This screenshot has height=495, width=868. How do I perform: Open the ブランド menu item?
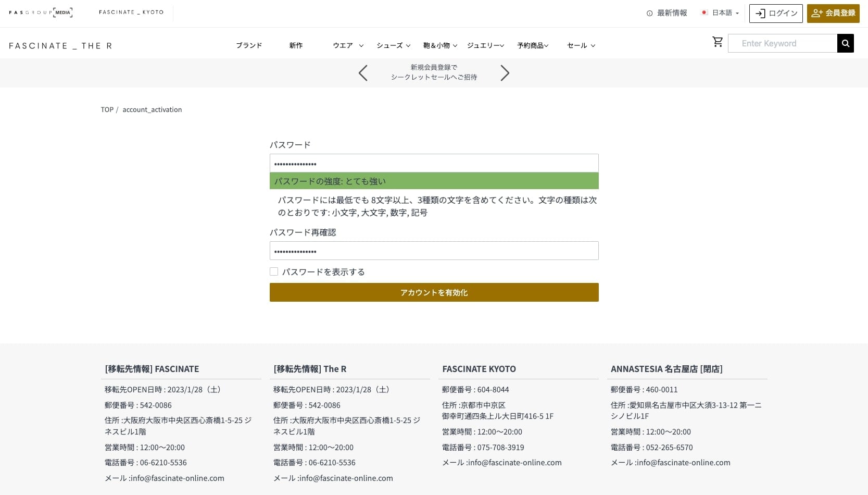tap(249, 46)
